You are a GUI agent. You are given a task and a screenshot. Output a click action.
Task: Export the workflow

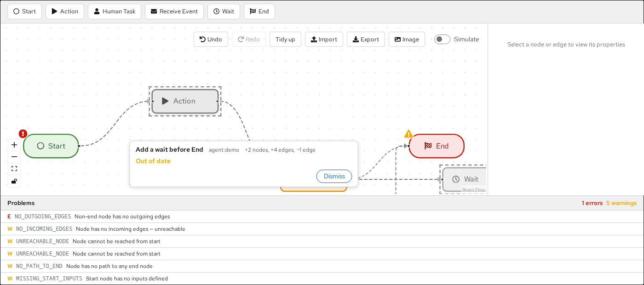(x=366, y=40)
